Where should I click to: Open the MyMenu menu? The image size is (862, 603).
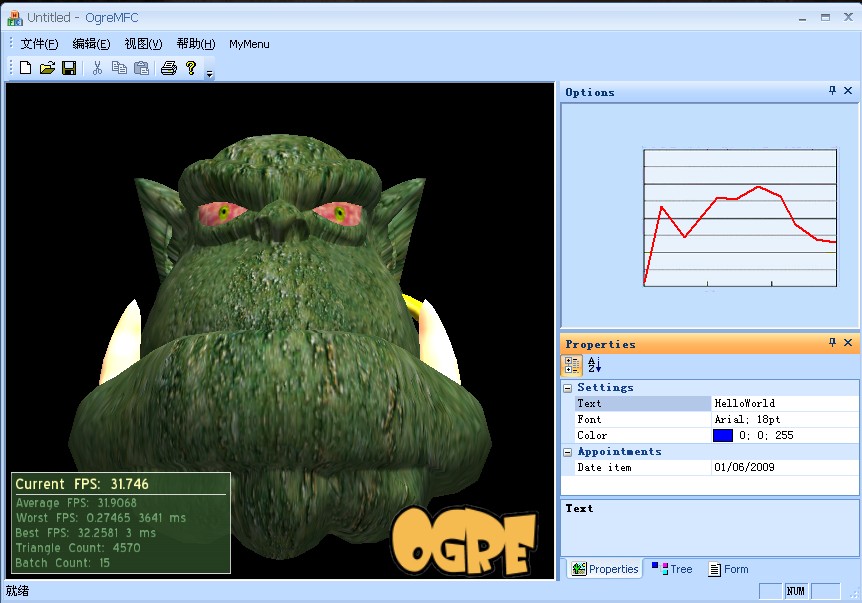(249, 44)
